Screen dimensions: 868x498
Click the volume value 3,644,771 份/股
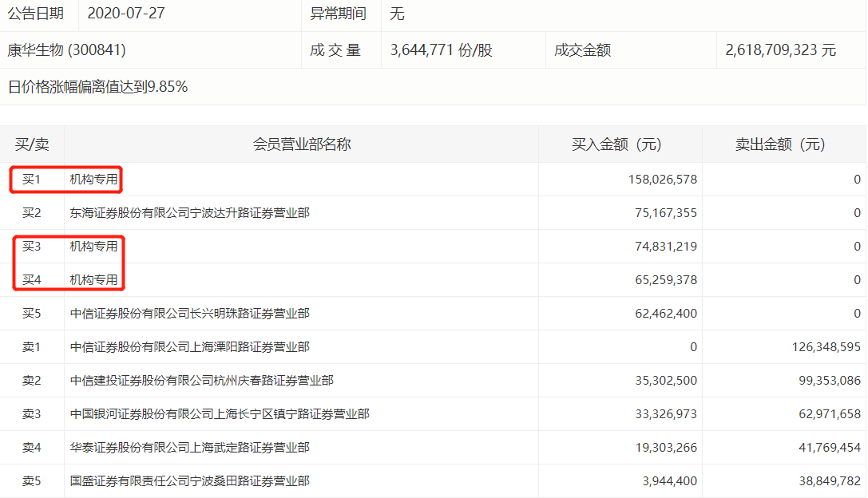(x=442, y=50)
